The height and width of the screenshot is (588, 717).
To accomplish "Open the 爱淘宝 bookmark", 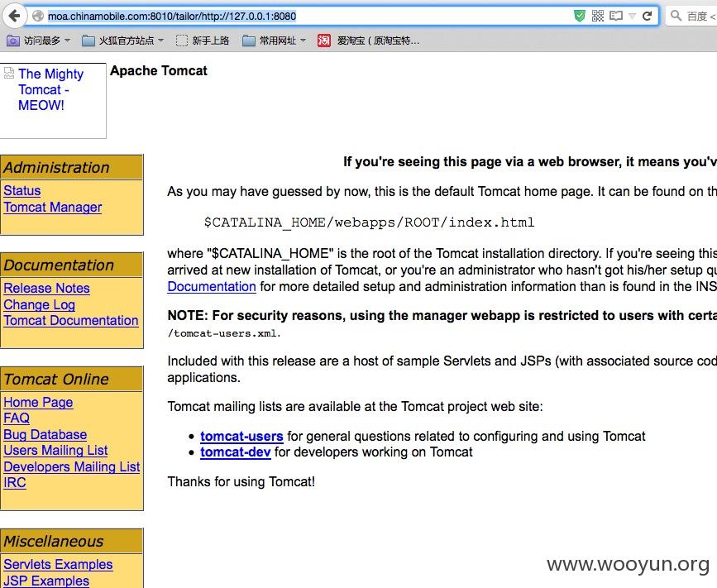I will pyautogui.click(x=368, y=41).
